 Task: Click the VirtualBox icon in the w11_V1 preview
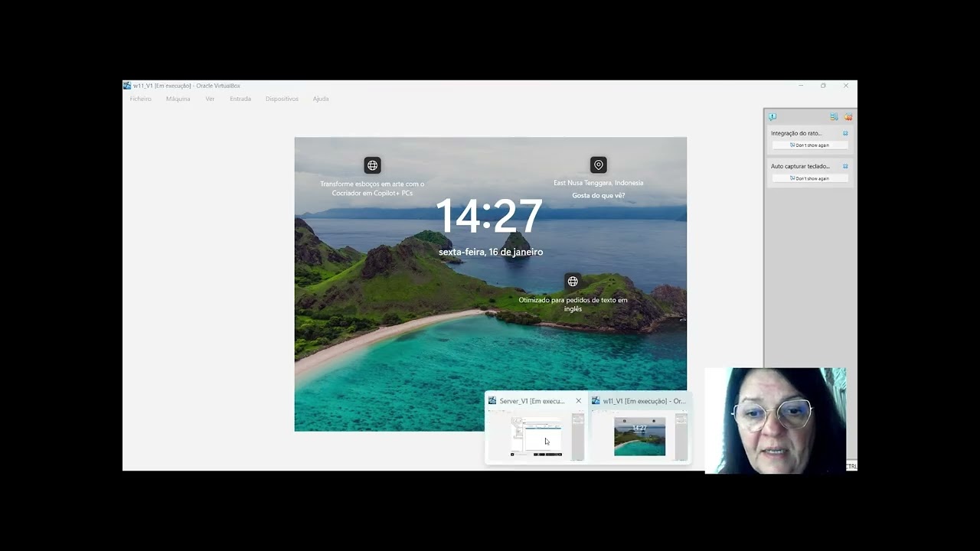pos(596,401)
